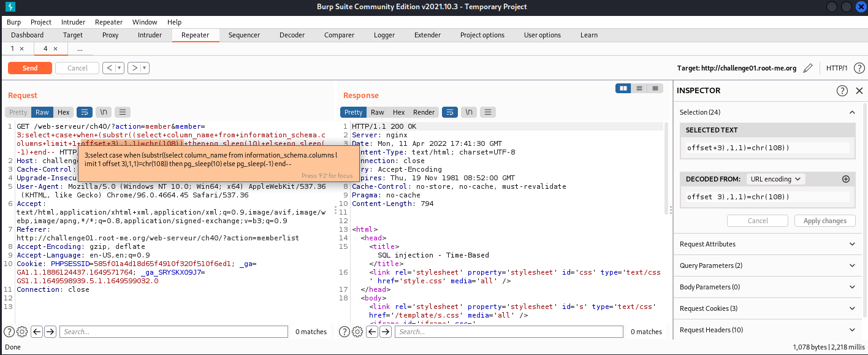The image size is (868, 355).
Task: Click the decoded text value field
Action: click(x=767, y=197)
